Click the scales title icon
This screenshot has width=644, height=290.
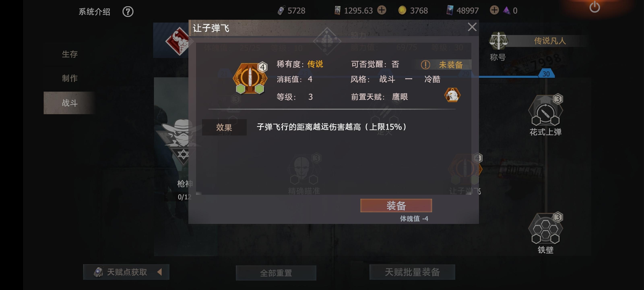click(x=498, y=41)
